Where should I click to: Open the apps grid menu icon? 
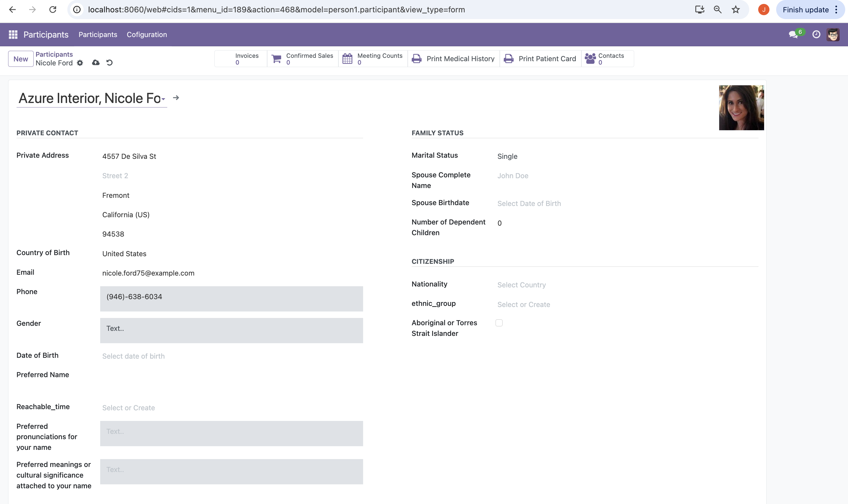pos(13,35)
